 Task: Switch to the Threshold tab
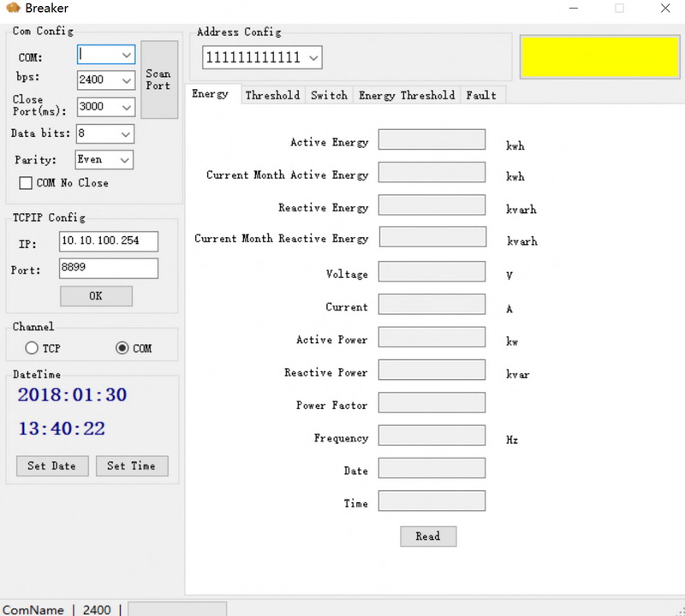pyautogui.click(x=272, y=96)
